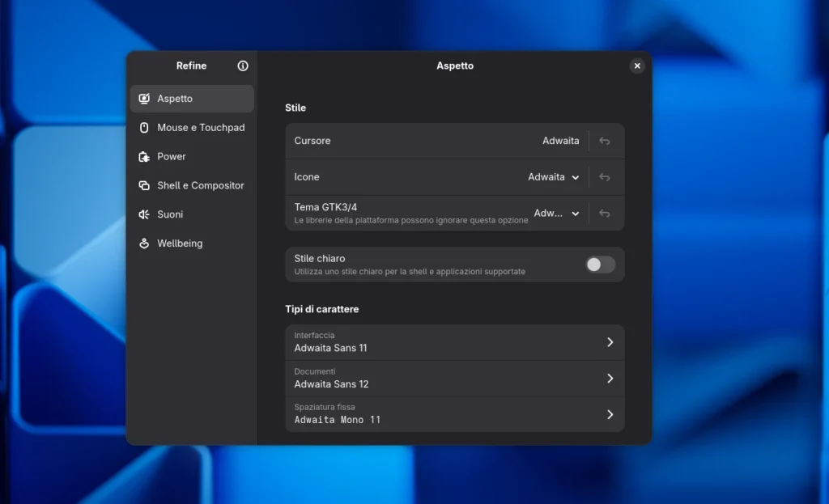Select the Aspetto sidebar icon
This screenshot has height=504, width=829.
click(x=143, y=98)
